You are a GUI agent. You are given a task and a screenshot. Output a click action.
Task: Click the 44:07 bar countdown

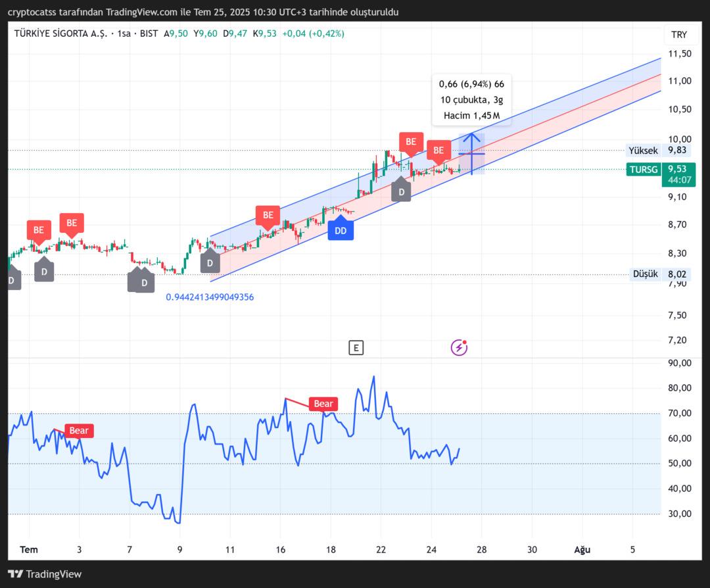click(x=679, y=180)
